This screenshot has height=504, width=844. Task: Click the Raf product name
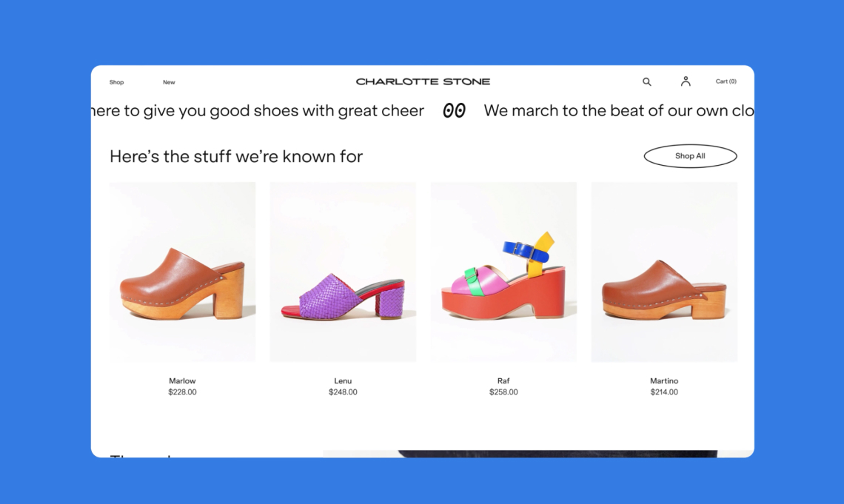[x=503, y=381]
